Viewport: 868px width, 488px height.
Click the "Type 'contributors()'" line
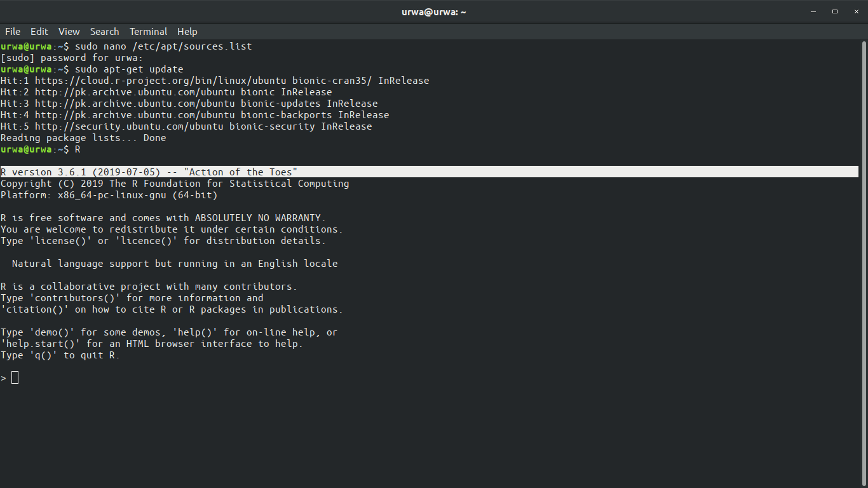[x=132, y=298]
